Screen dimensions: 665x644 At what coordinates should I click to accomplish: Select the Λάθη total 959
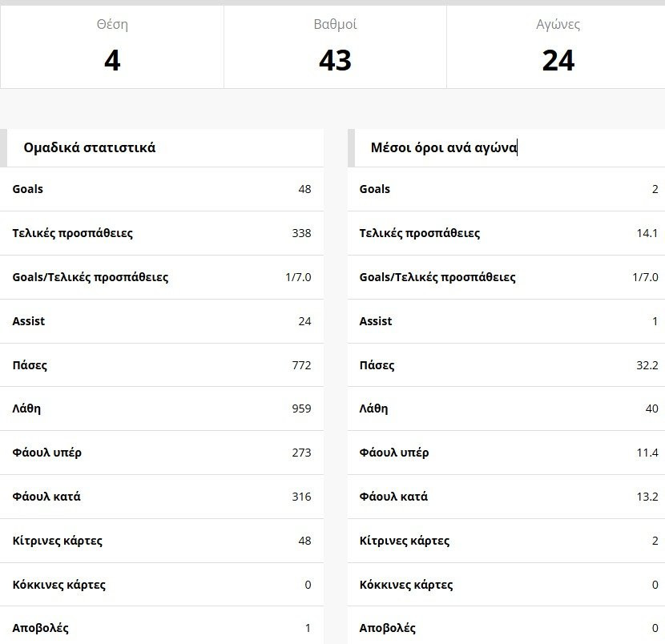click(x=301, y=409)
